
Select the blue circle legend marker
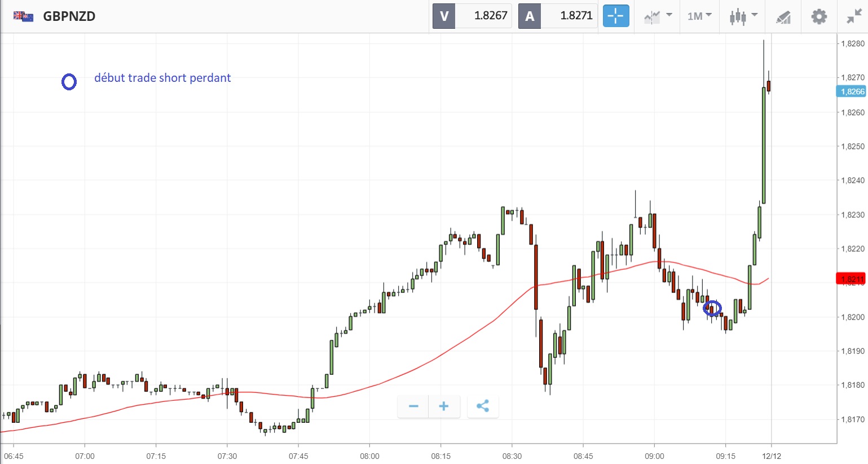69,82
